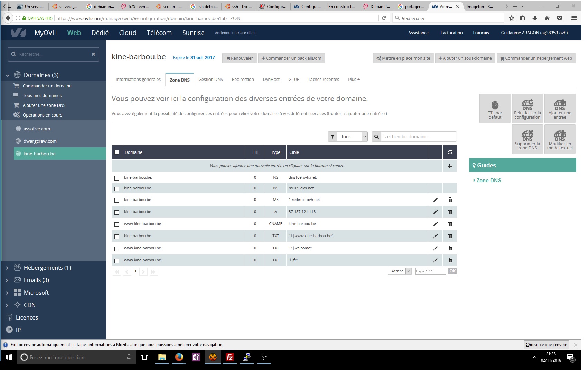
Task: Check the TXT "l|fr" row checkbox
Action: click(116, 261)
